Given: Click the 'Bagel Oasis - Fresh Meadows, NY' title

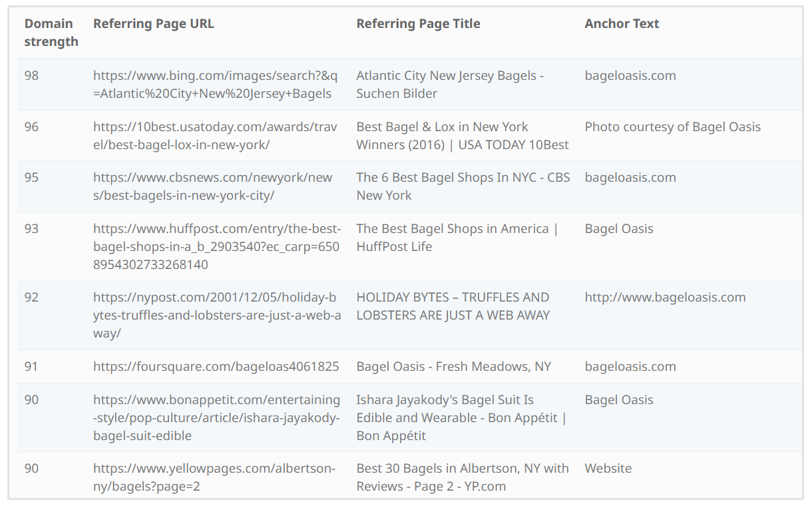Looking at the screenshot, I should click(453, 367).
